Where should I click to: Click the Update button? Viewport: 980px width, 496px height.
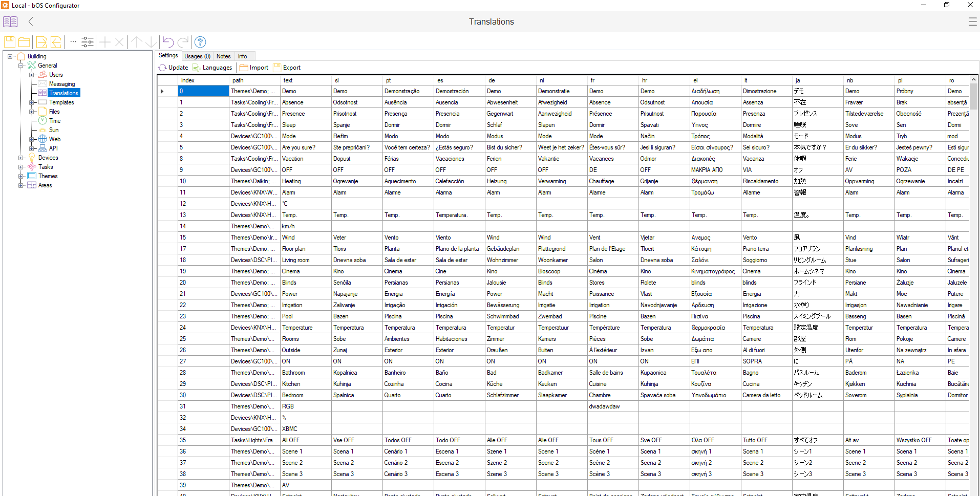(x=173, y=68)
